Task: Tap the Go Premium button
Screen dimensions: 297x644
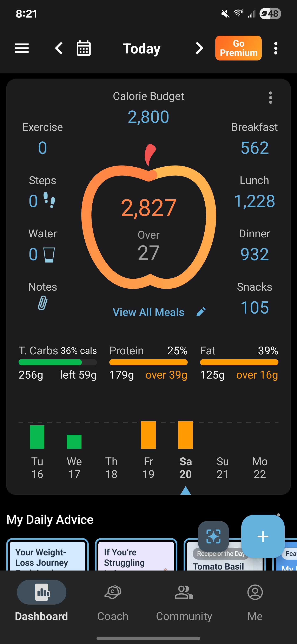Action: (238, 48)
